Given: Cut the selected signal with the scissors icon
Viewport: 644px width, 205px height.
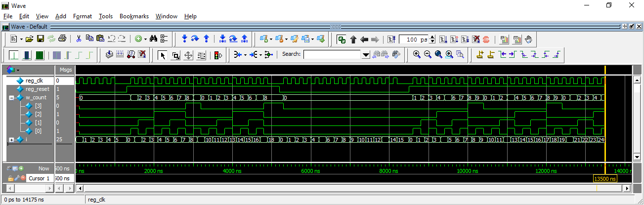Looking at the screenshot, I should click(79, 39).
